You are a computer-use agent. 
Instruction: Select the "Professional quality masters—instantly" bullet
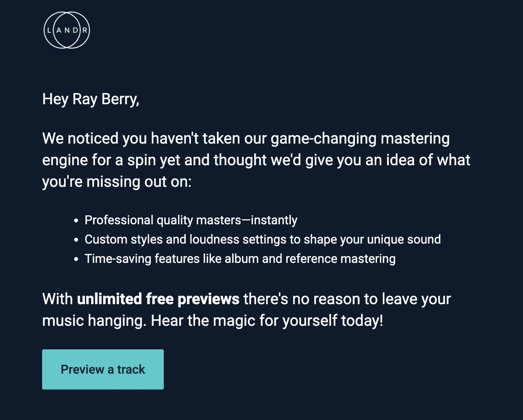pos(191,220)
